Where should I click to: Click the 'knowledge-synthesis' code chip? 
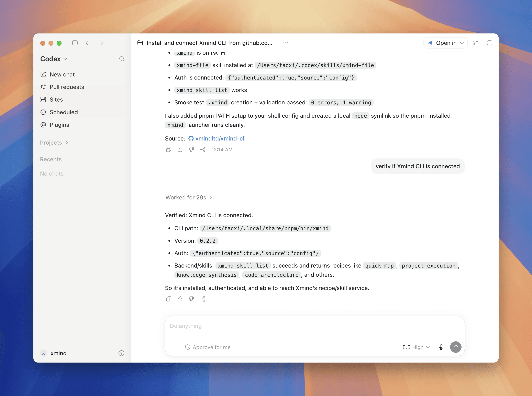click(x=207, y=275)
